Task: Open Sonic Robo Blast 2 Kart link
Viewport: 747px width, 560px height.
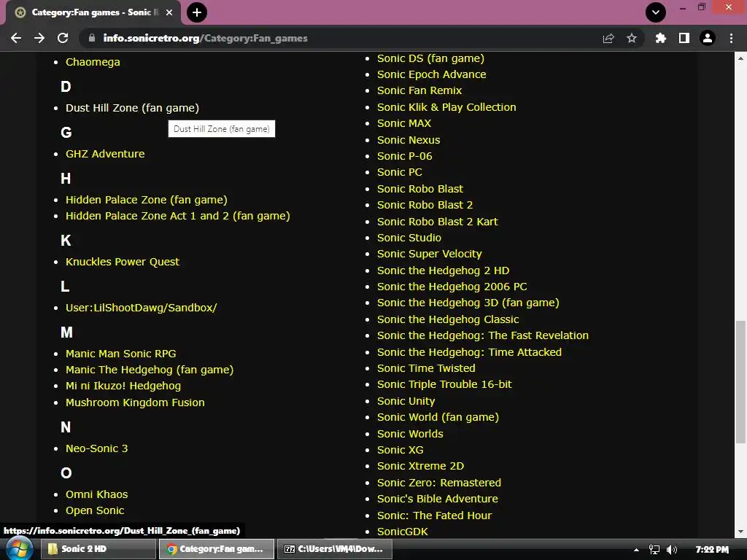Action: click(x=438, y=222)
